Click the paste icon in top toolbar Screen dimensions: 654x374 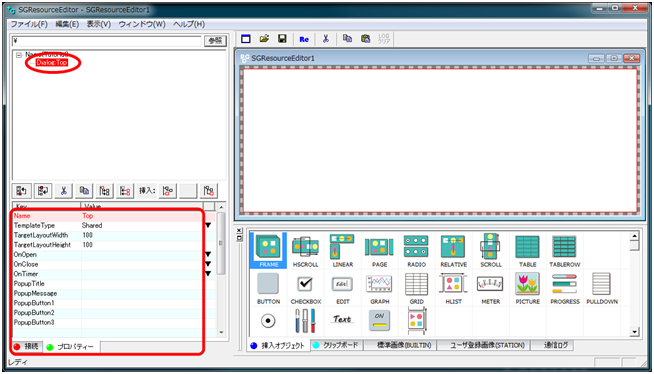tap(365, 39)
